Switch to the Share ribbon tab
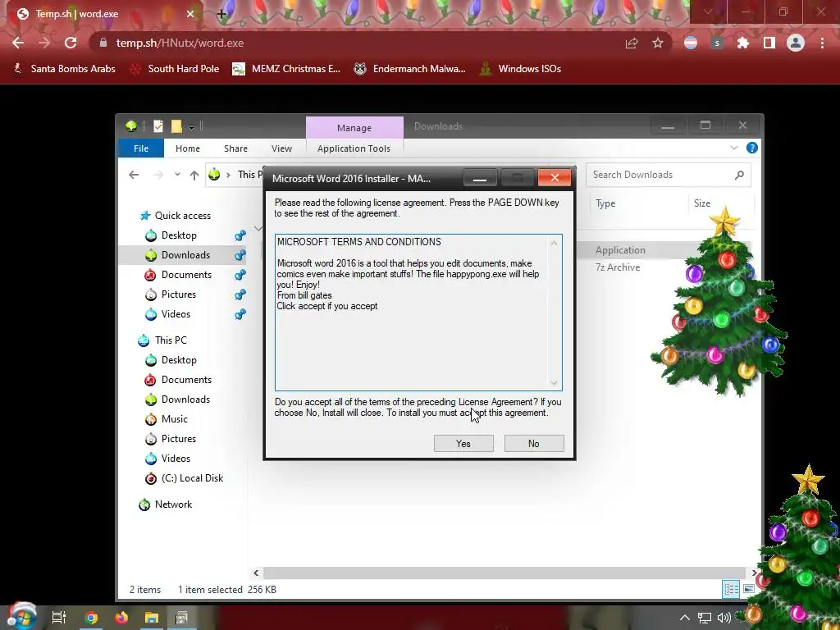The height and width of the screenshot is (630, 840). pyautogui.click(x=235, y=148)
